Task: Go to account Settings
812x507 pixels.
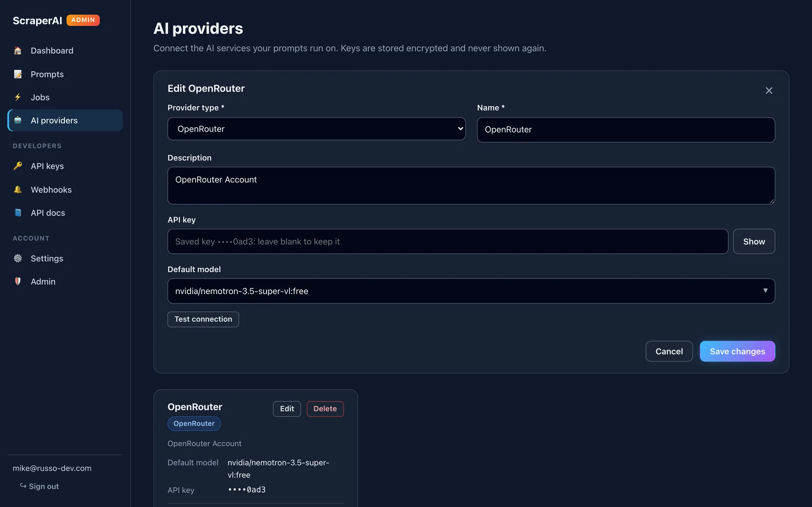Action: (x=65, y=258)
